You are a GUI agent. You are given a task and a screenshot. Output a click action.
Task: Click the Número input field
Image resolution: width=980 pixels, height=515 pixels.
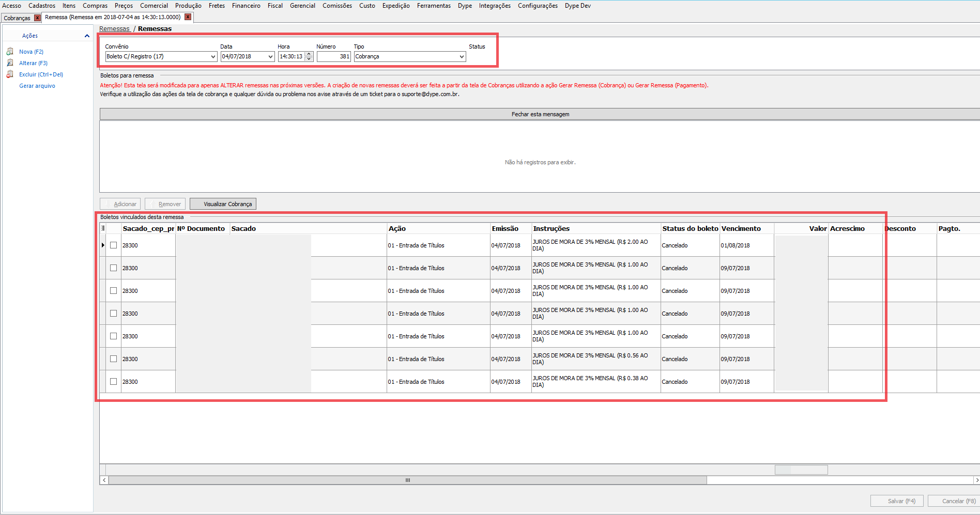334,57
